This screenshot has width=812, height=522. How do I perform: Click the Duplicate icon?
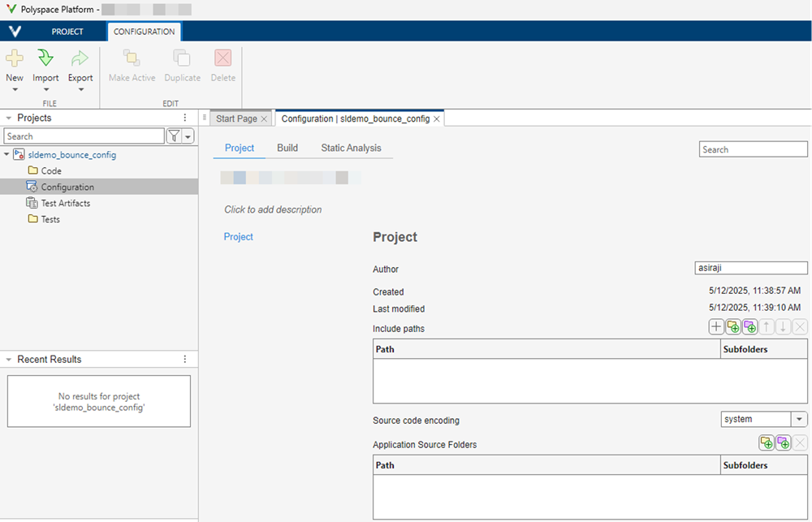coord(182,58)
